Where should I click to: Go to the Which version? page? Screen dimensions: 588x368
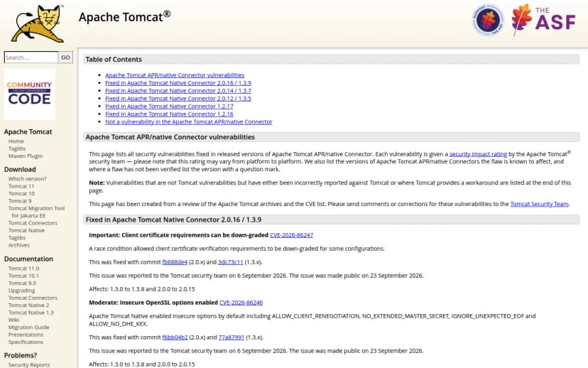tap(28, 178)
